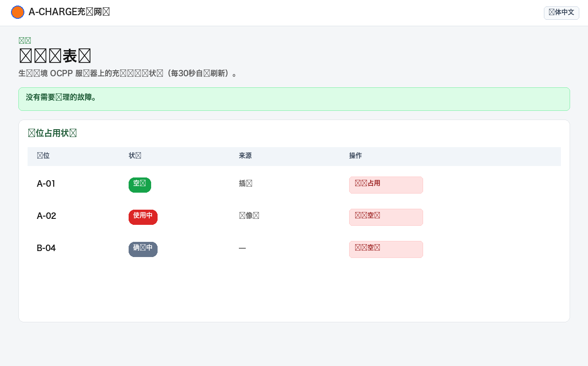The height and width of the screenshot is (366, 588).
Task: Click the source cell in row A-01
Action: coord(246,183)
